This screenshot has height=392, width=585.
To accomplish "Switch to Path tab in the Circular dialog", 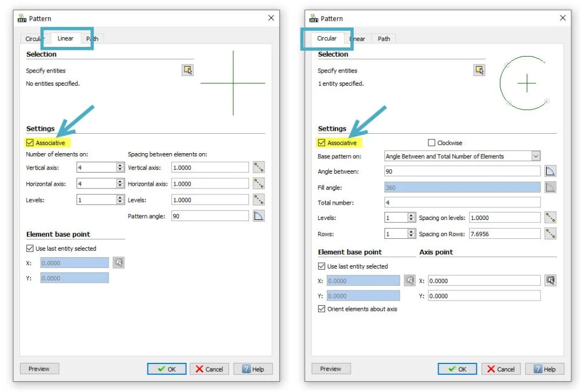I will point(384,39).
